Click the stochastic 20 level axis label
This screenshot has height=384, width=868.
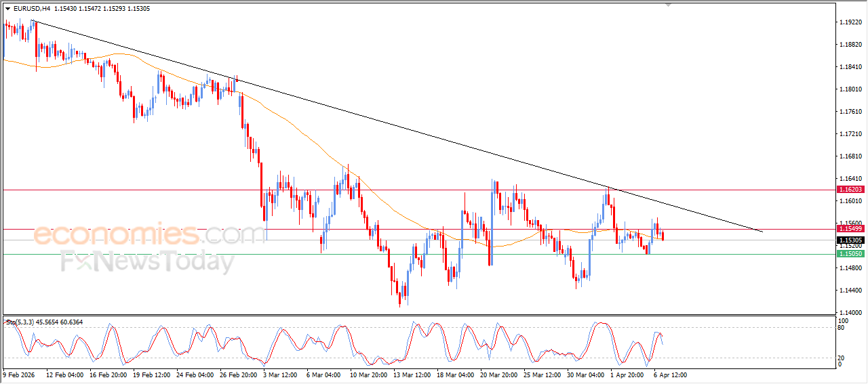(x=843, y=358)
